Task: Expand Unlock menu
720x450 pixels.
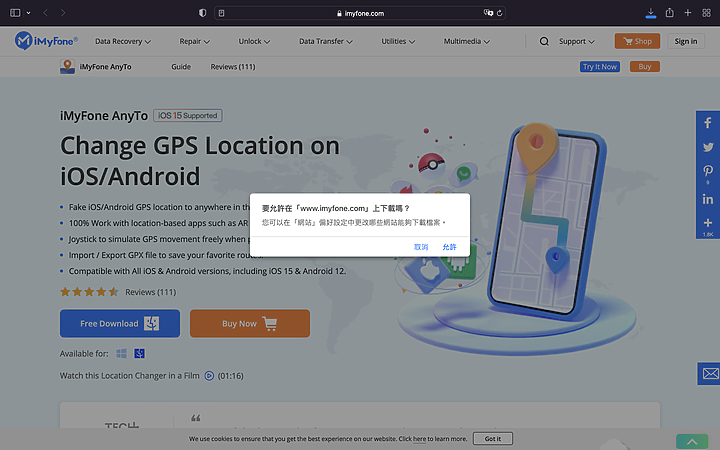Action: point(254,41)
